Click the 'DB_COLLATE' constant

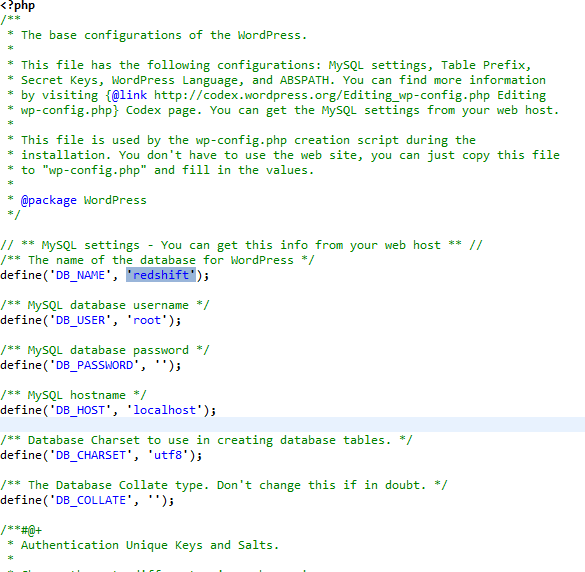pos(91,500)
